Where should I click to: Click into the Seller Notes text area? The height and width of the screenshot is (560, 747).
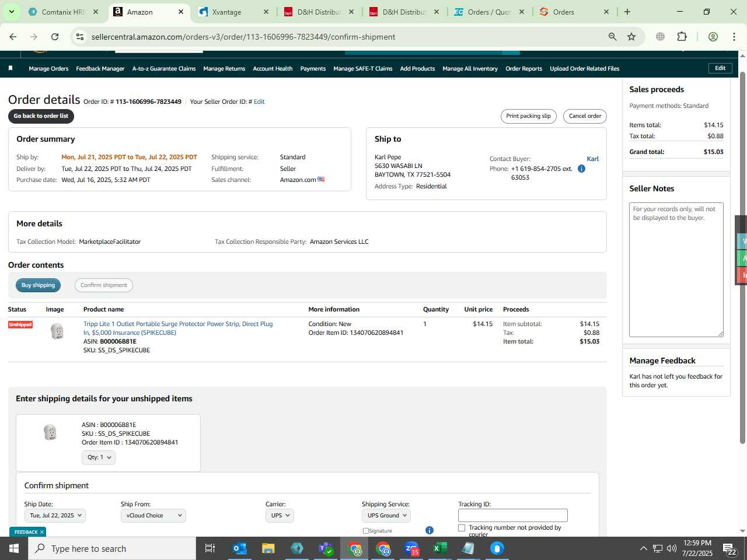point(676,269)
